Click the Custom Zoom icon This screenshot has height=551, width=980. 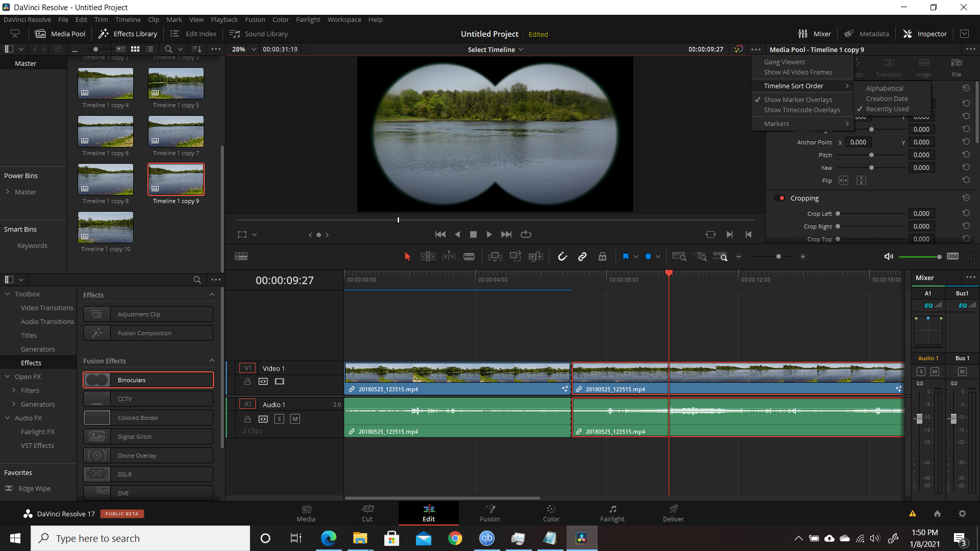click(720, 257)
